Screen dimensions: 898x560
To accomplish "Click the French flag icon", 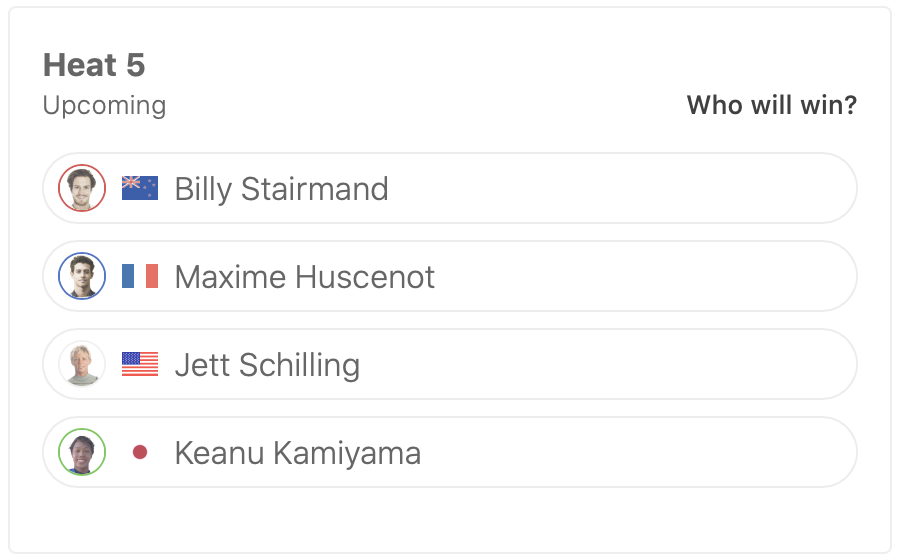I will pyautogui.click(x=140, y=276).
